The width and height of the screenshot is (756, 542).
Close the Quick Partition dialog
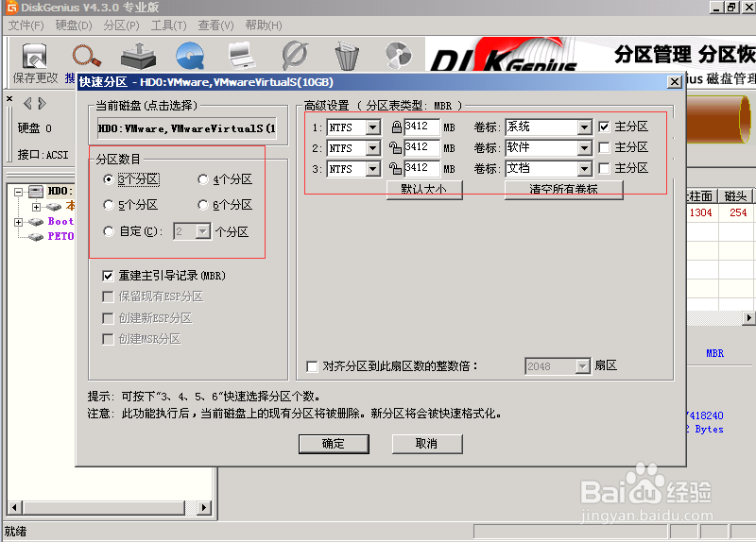tap(675, 82)
